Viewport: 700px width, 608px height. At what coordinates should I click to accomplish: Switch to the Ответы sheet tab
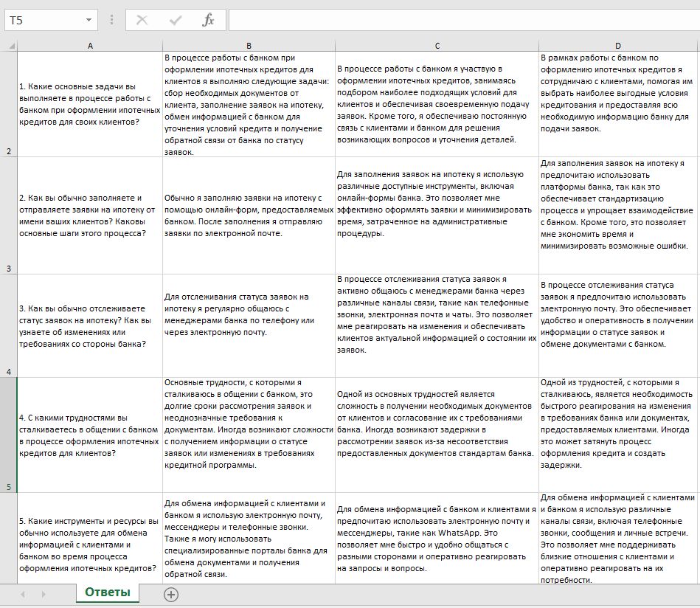[x=108, y=593]
